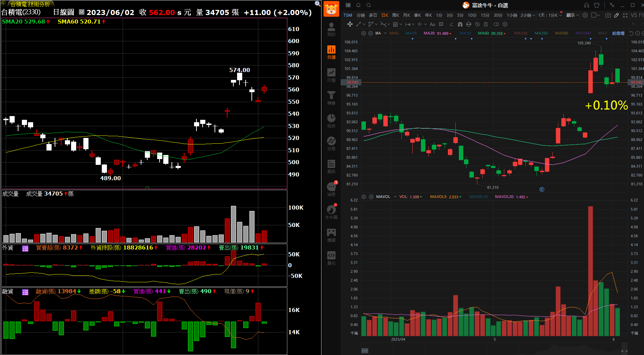Select the move crosshair drawing tool

pyautogui.click(x=350, y=24)
